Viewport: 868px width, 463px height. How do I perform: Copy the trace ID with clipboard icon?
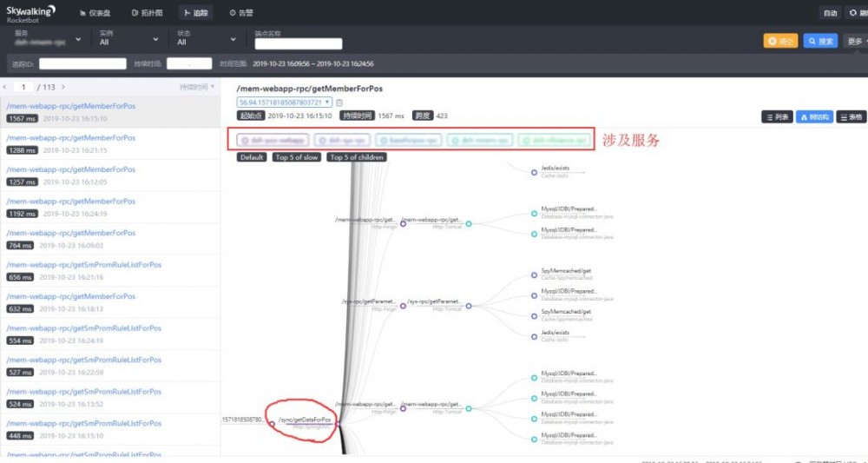pyautogui.click(x=339, y=103)
